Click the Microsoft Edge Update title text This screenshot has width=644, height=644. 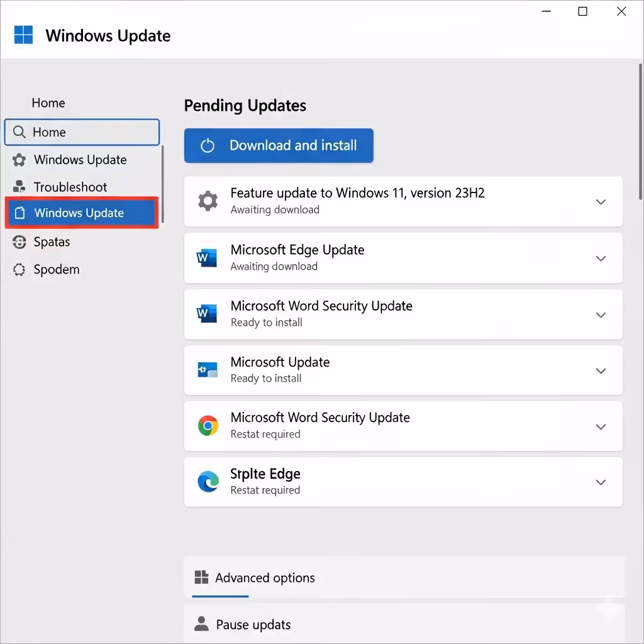(x=297, y=249)
